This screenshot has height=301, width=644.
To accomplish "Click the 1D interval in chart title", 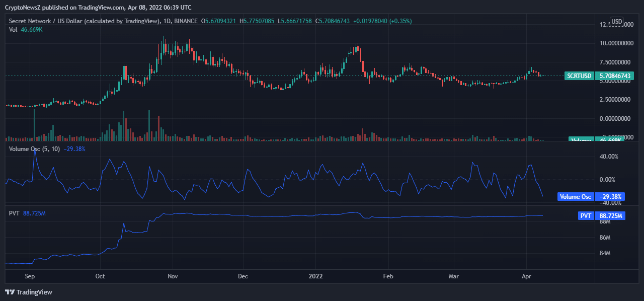I will click(167, 21).
